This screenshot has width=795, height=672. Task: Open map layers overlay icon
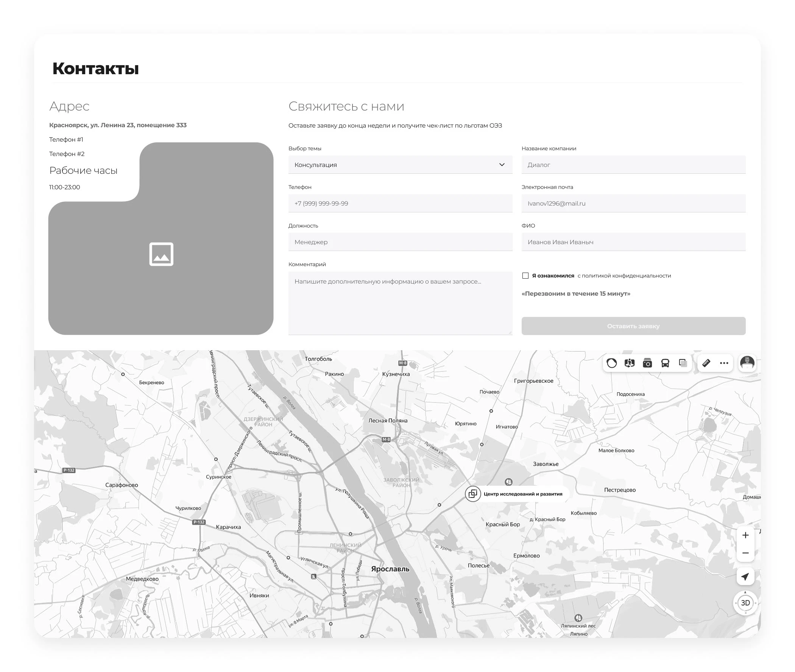[x=683, y=363]
